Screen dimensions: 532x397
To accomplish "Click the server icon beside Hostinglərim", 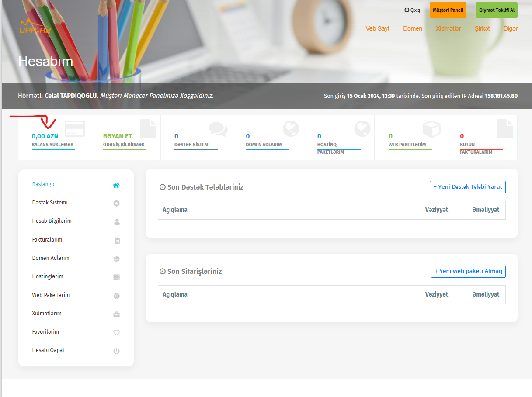I will pos(116,277).
